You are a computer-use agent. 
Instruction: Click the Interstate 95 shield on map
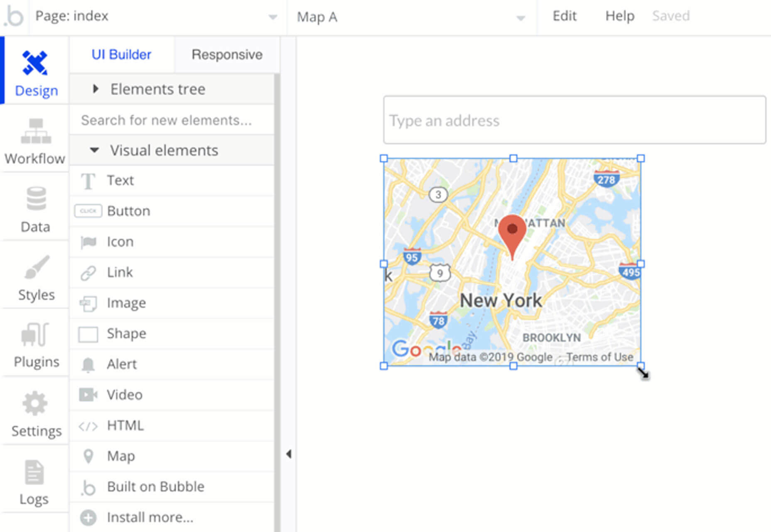click(x=412, y=256)
